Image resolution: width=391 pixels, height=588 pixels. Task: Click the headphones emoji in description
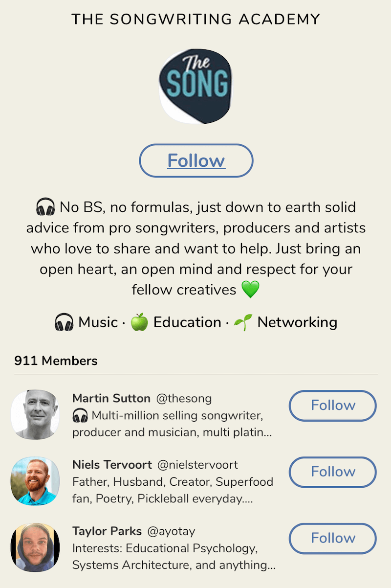pos(45,208)
